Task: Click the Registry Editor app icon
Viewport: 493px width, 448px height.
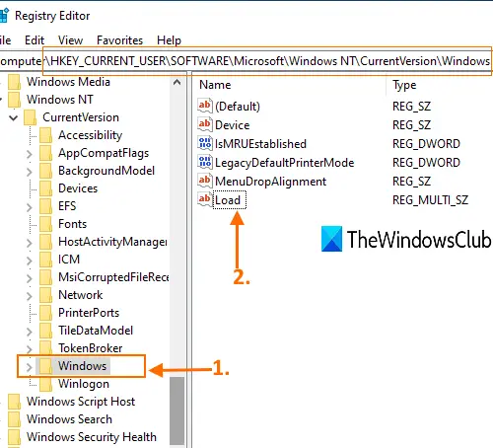Action: coord(4,16)
